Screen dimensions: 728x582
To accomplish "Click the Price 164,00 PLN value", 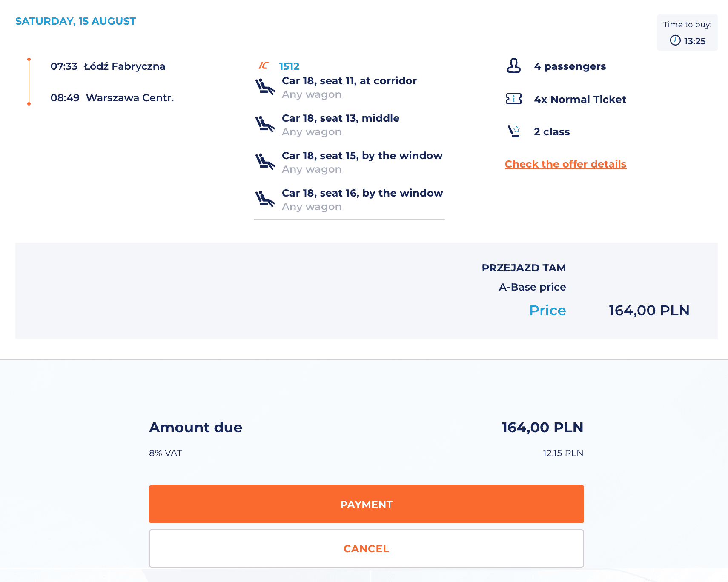I will coord(649,311).
